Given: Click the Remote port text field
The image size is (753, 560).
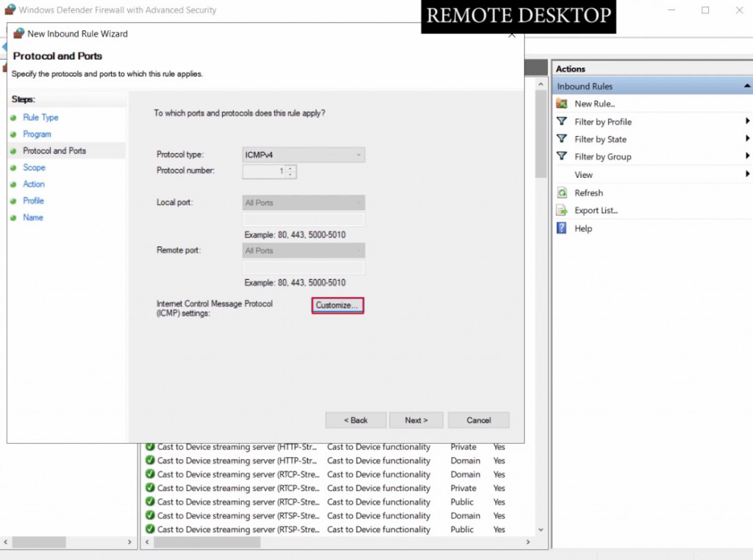Looking at the screenshot, I should coord(304,268).
